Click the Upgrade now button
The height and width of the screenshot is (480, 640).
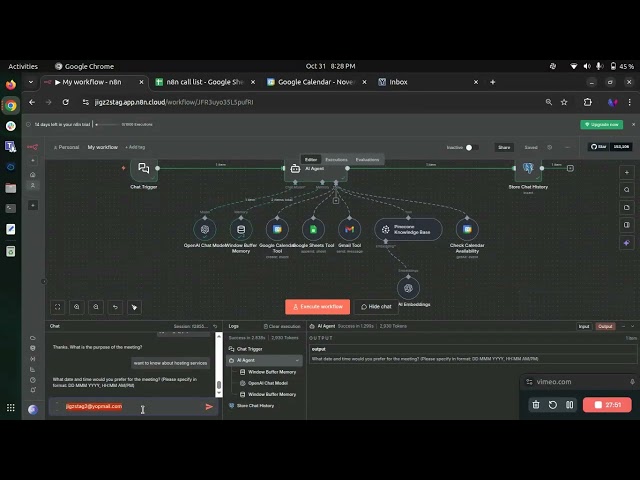[x=601, y=124]
